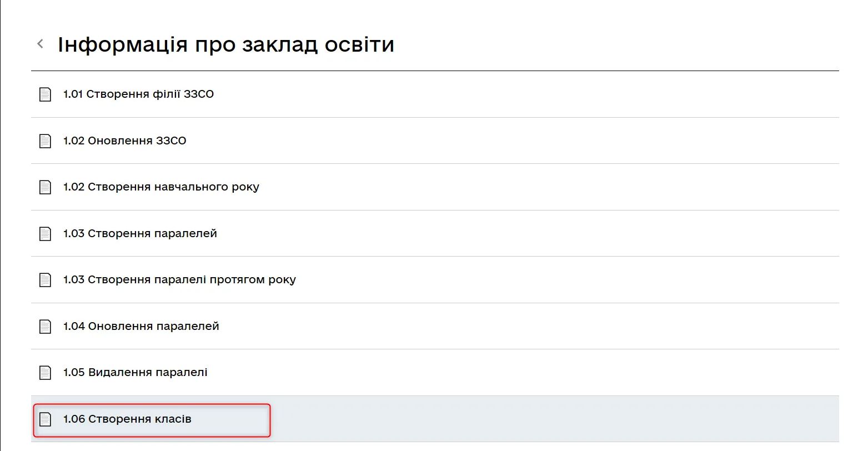Viewport: 868px width, 451px height.
Task: Click empty area of the 1.05 Видалення паралелі row
Action: pos(522,372)
